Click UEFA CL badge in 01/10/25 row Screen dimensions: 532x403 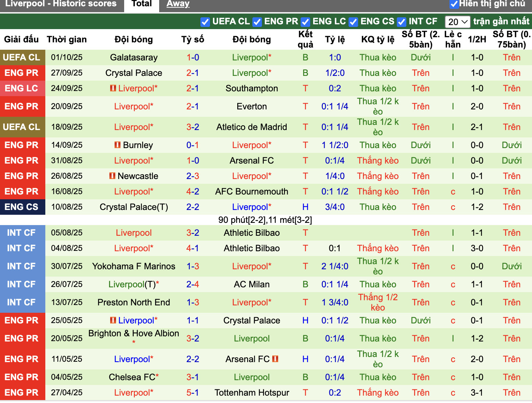pyautogui.click(x=22, y=57)
